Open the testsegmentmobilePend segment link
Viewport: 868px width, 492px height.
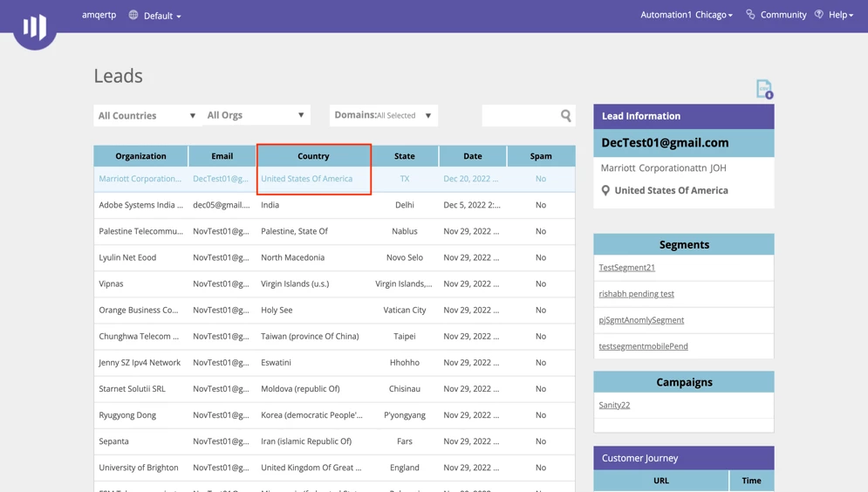click(643, 346)
